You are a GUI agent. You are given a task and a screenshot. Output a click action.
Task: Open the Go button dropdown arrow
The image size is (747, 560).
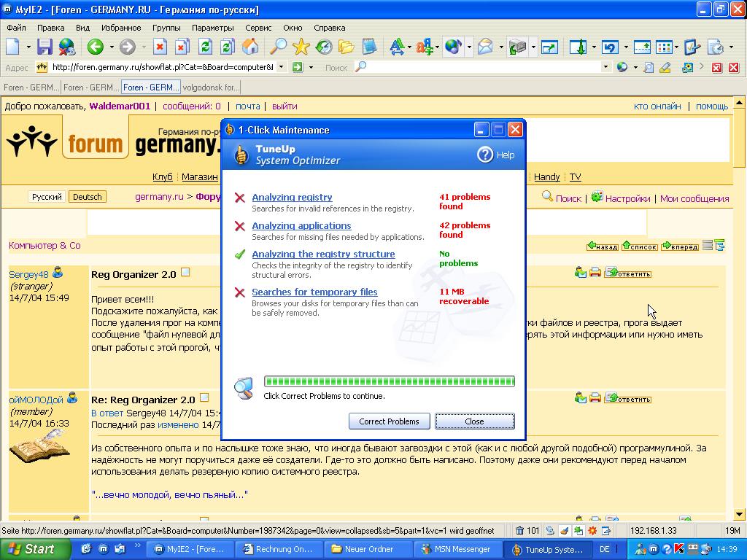311,68
